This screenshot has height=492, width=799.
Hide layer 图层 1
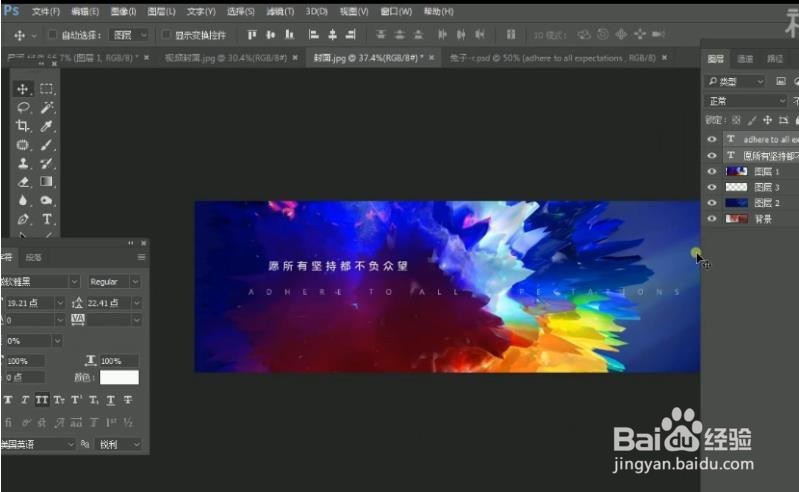tap(712, 171)
